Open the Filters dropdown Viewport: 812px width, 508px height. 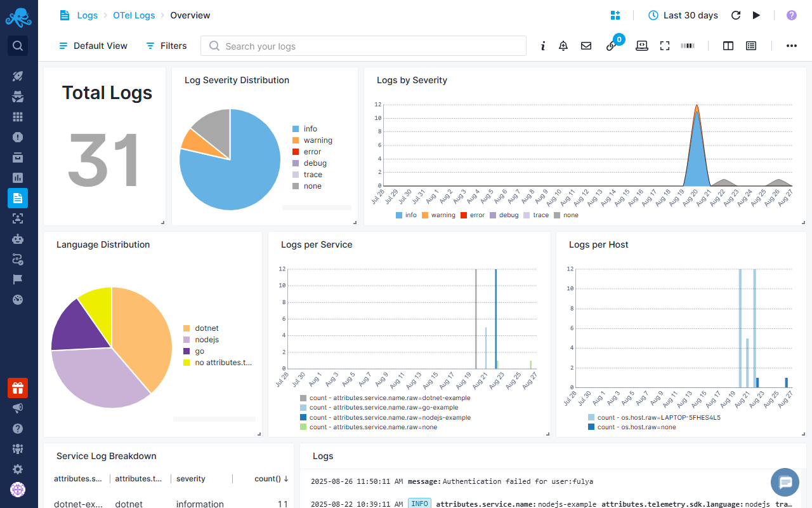click(x=166, y=46)
